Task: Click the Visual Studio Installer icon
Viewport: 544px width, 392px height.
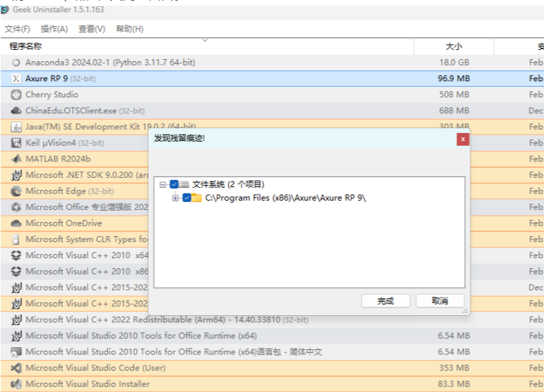Action: pyautogui.click(x=16, y=384)
